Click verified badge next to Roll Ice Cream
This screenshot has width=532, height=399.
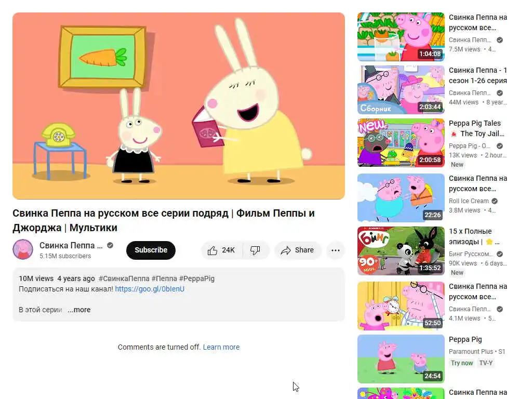pos(495,201)
